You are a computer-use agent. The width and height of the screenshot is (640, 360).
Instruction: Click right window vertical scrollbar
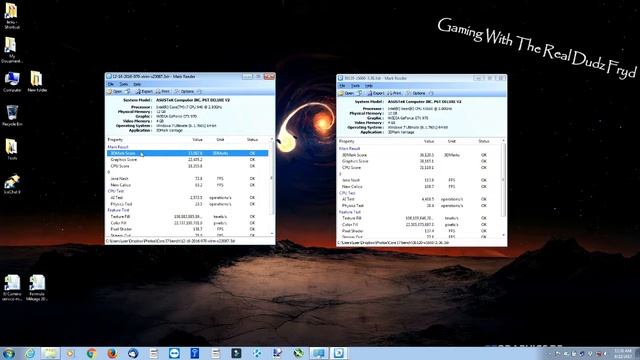coord(503,188)
